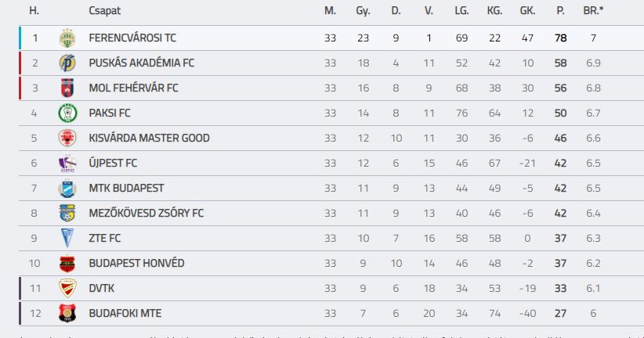Viewport: 644px width, 338px height.
Task: Click the Budafoki MTE badge
Action: pyautogui.click(x=67, y=314)
